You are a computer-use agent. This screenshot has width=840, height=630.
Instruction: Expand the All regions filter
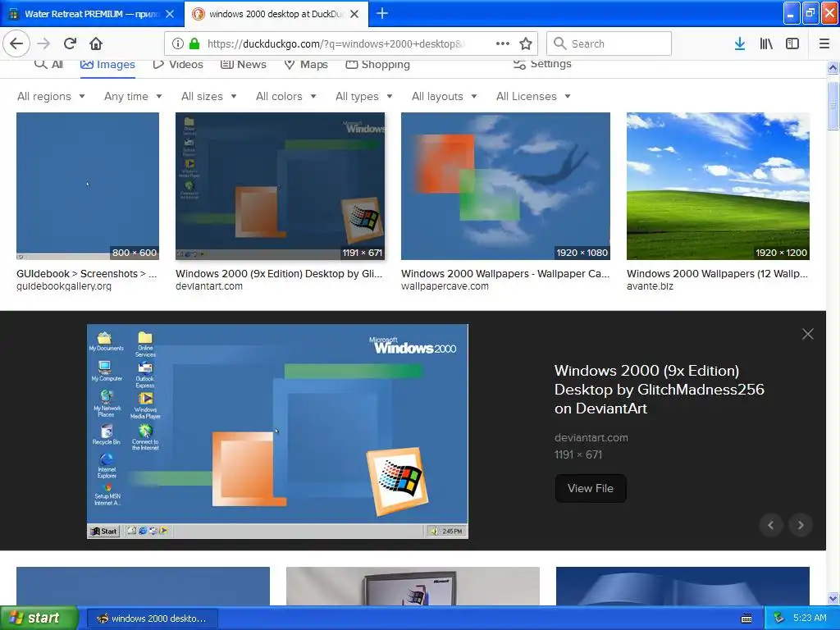(x=52, y=97)
